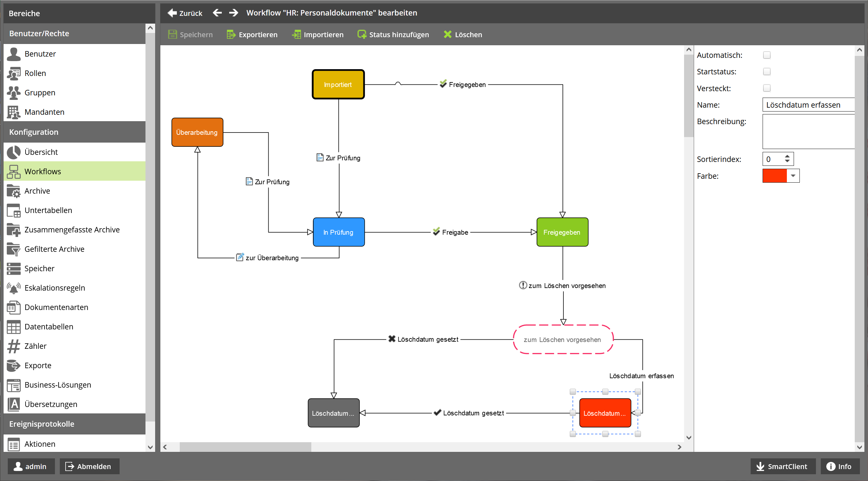868x481 pixels.
Task: Select Benutzer menu entry
Action: pyautogui.click(x=74, y=54)
